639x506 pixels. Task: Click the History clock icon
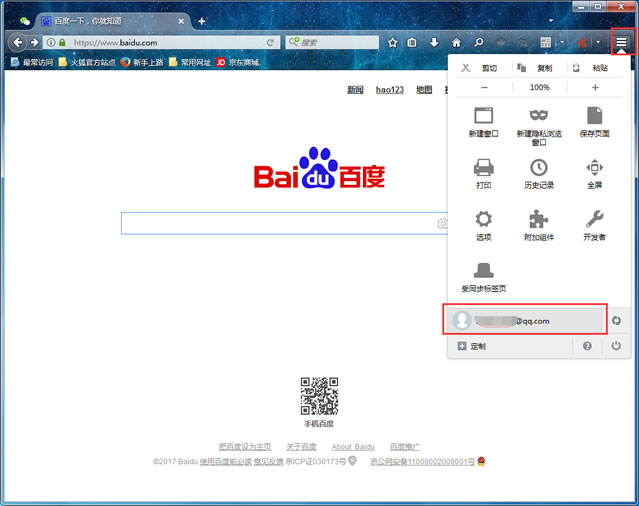pos(539,167)
